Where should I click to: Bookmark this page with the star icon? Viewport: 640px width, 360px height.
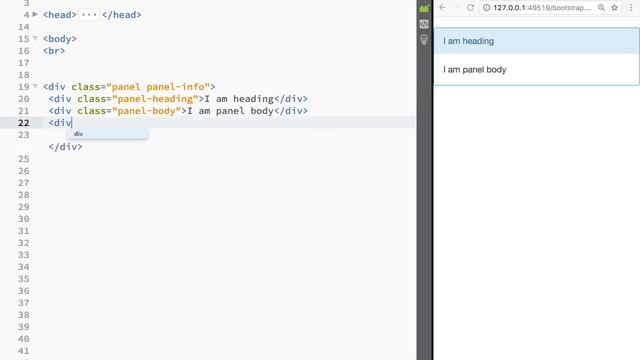(x=614, y=7)
